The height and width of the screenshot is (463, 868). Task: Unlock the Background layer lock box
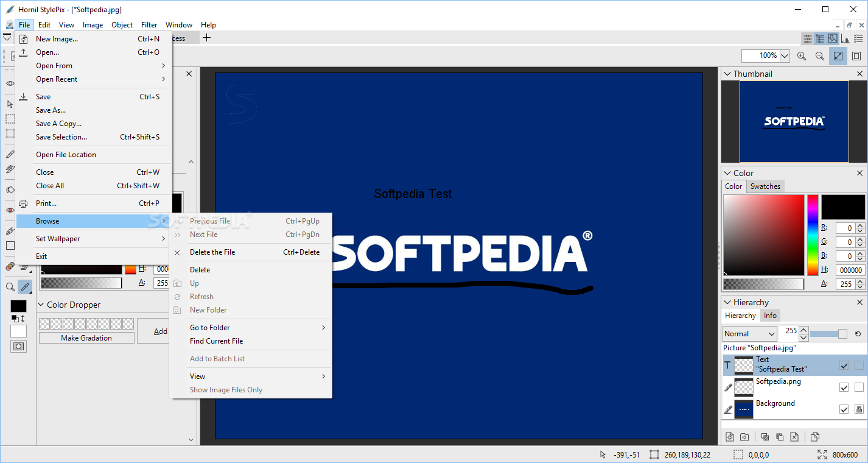[x=859, y=409]
